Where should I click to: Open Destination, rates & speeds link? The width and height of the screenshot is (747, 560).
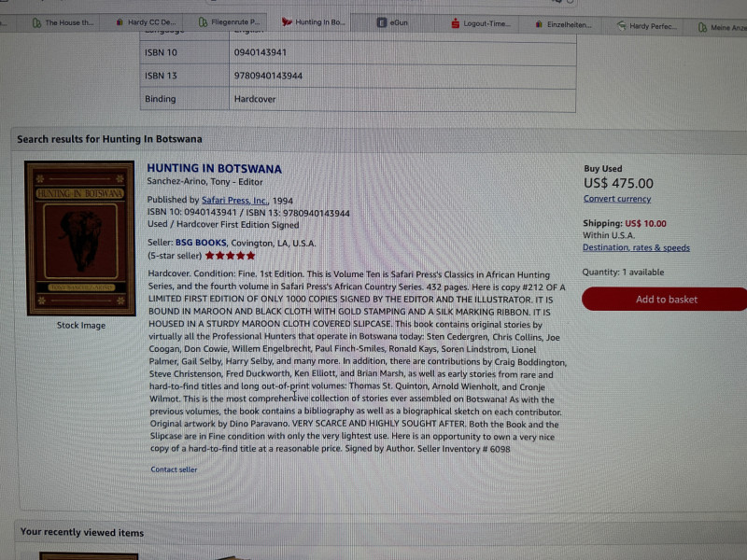point(636,247)
